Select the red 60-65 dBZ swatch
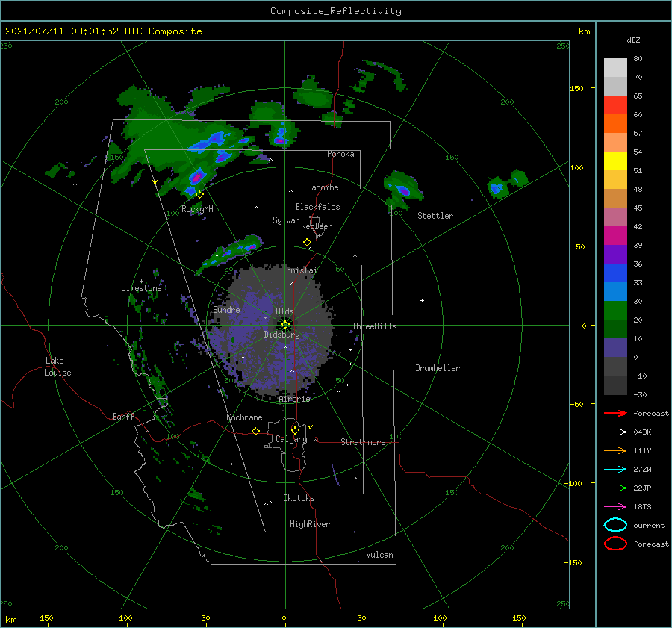 click(x=615, y=105)
